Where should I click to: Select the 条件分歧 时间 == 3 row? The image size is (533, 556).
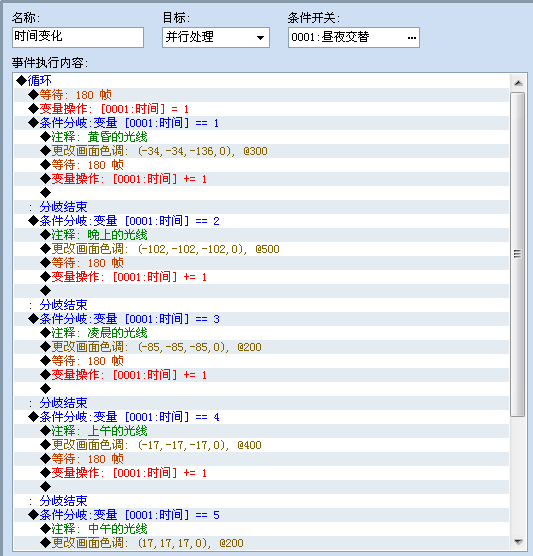pyautogui.click(x=261, y=319)
